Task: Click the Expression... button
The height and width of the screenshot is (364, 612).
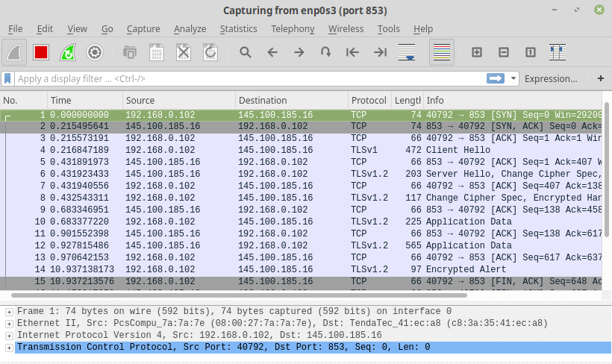Action: [551, 78]
